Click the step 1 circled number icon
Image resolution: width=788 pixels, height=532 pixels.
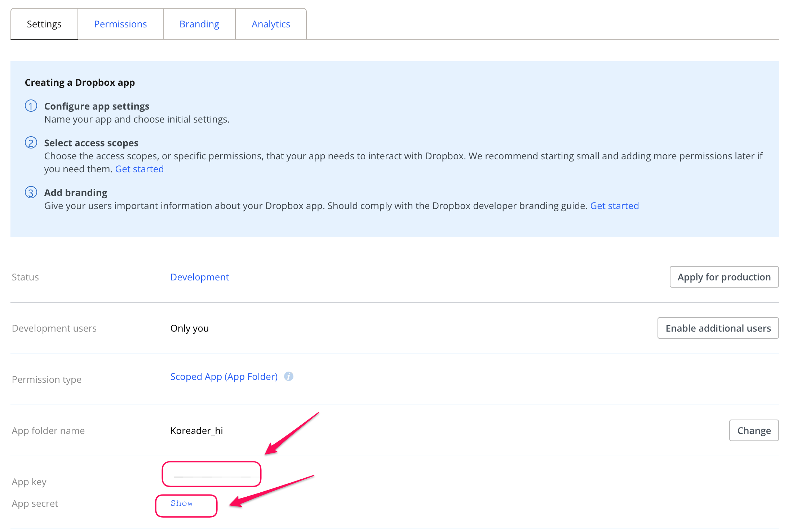tap(31, 106)
